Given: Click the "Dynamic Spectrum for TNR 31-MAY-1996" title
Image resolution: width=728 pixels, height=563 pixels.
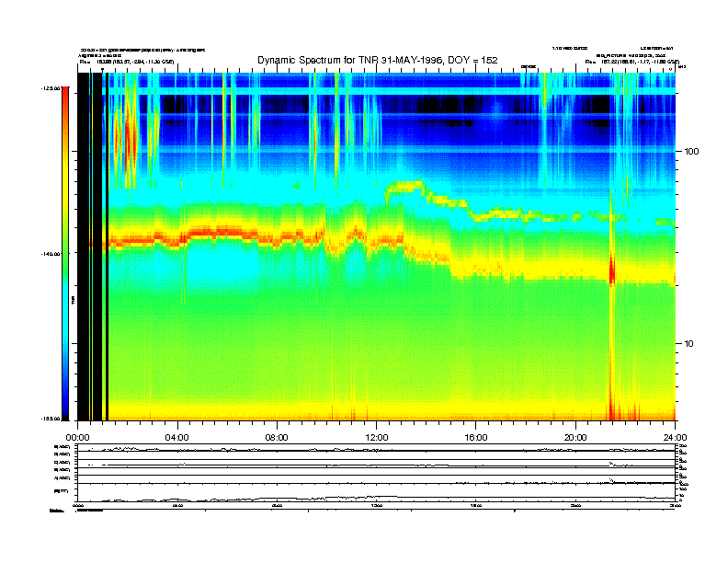Looking at the screenshot, I should [378, 60].
